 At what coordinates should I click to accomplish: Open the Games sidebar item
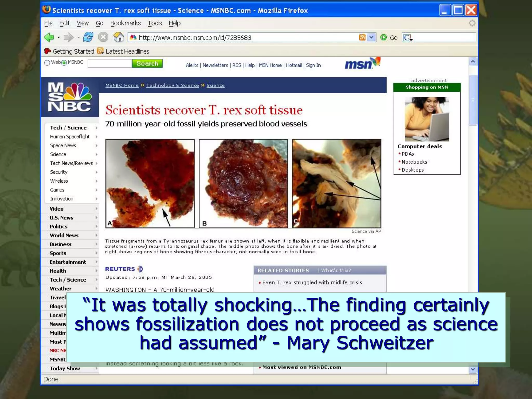57,190
